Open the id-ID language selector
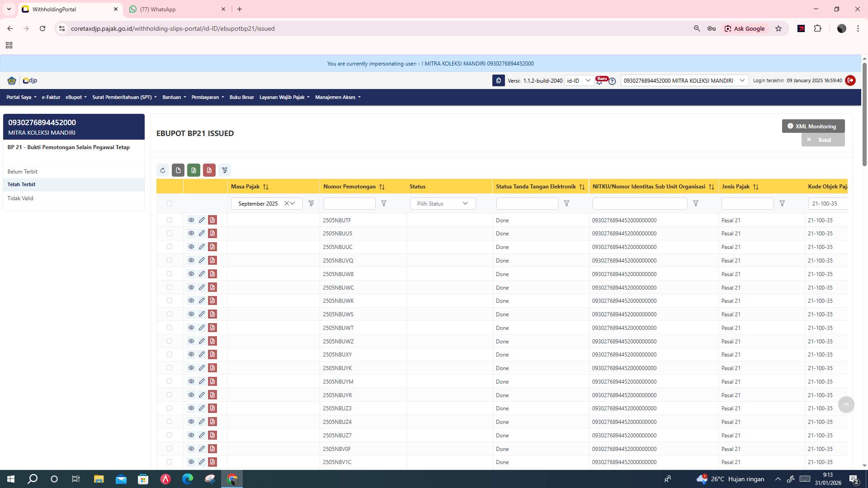 click(579, 80)
